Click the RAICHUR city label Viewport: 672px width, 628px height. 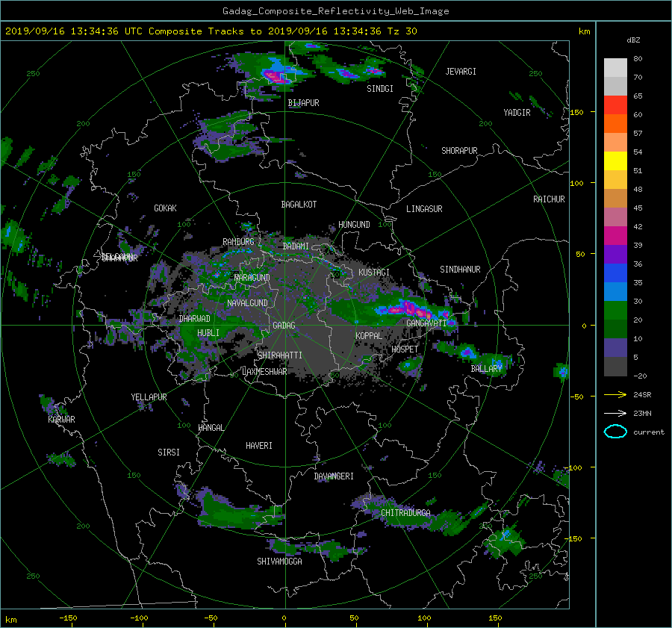(549, 199)
